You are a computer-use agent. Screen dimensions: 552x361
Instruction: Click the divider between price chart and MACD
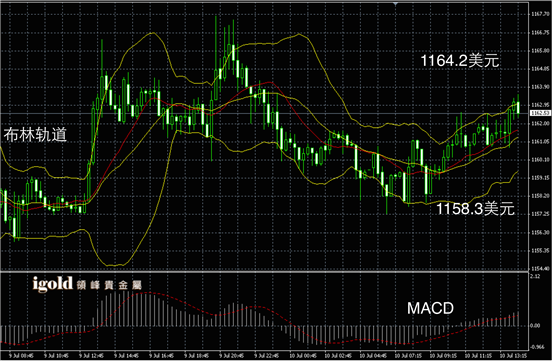[264, 272]
